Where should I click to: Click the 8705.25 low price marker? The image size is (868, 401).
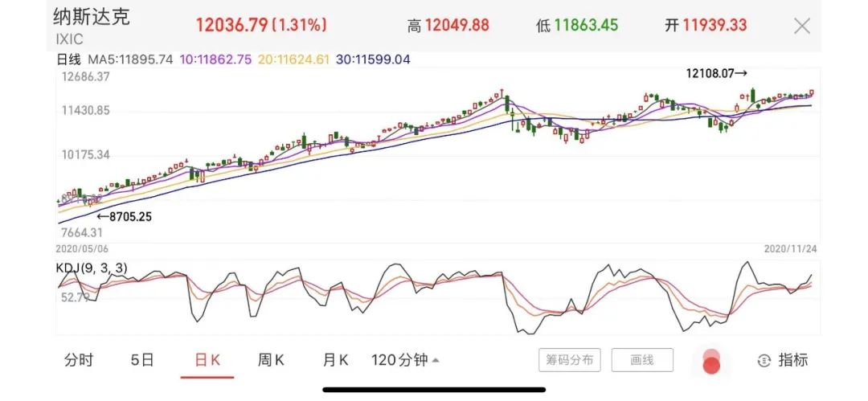pos(124,216)
